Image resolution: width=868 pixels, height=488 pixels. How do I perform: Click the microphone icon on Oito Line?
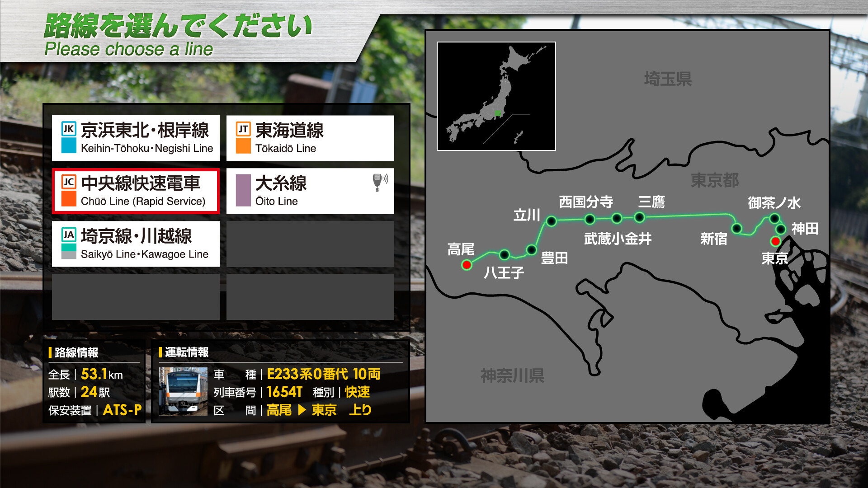tap(379, 182)
